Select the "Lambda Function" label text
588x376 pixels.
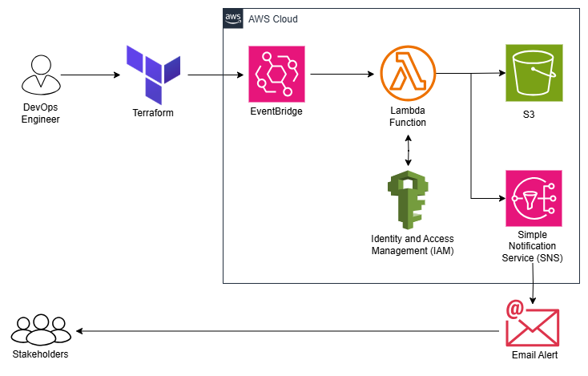tap(408, 116)
